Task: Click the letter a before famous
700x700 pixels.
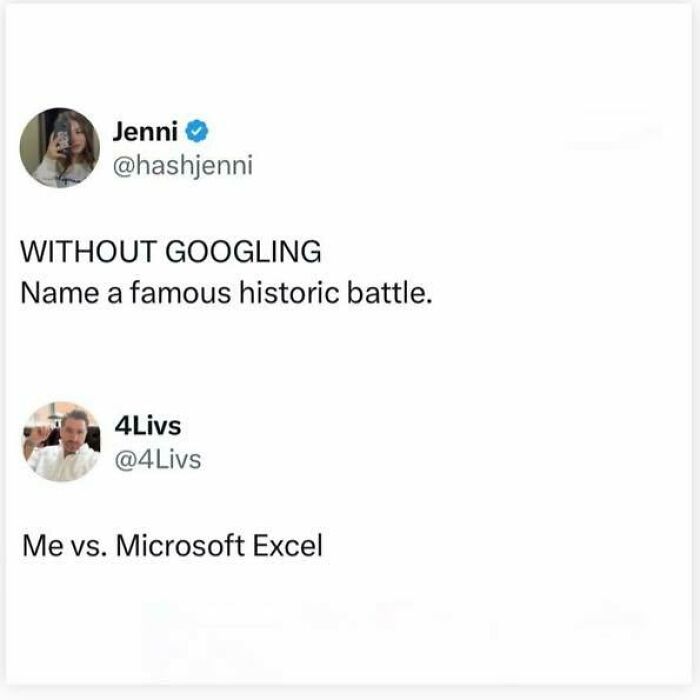Action: pos(114,296)
